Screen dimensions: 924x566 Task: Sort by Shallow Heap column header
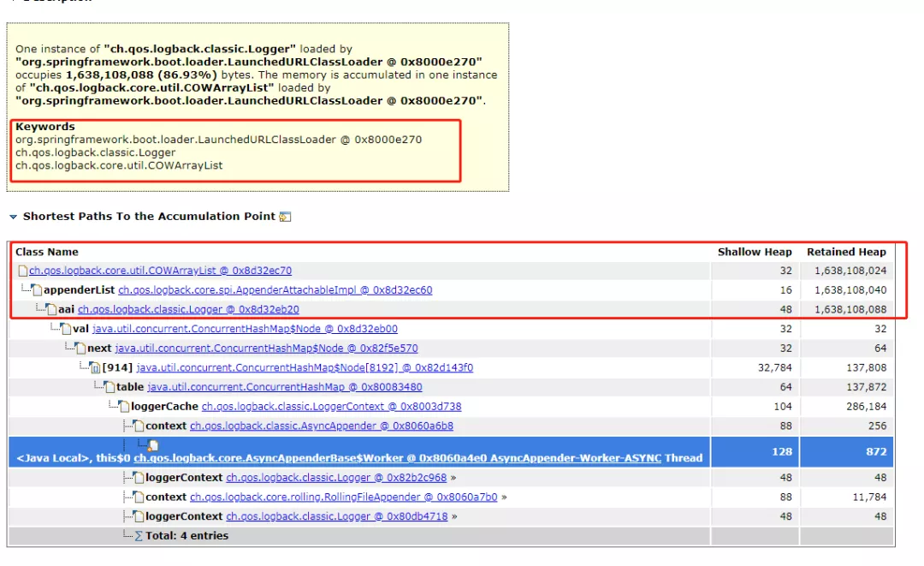click(755, 252)
